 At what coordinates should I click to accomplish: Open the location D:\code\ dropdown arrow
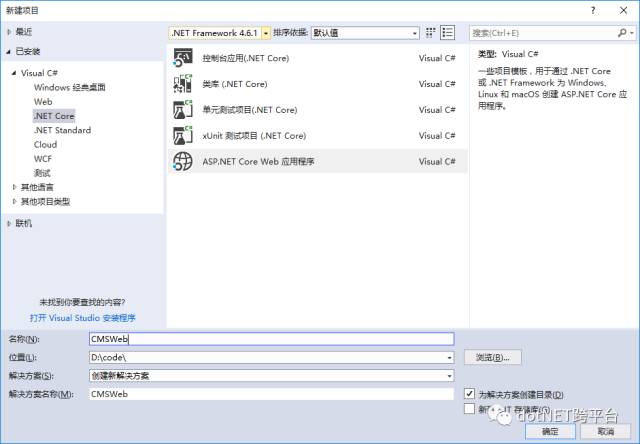coord(449,357)
